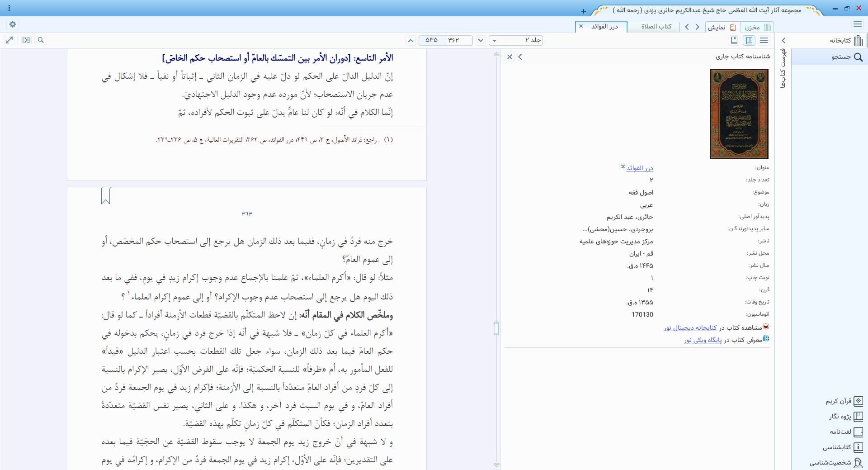
Task: Restore the window with the title bar restore button
Action: pos(847,8)
